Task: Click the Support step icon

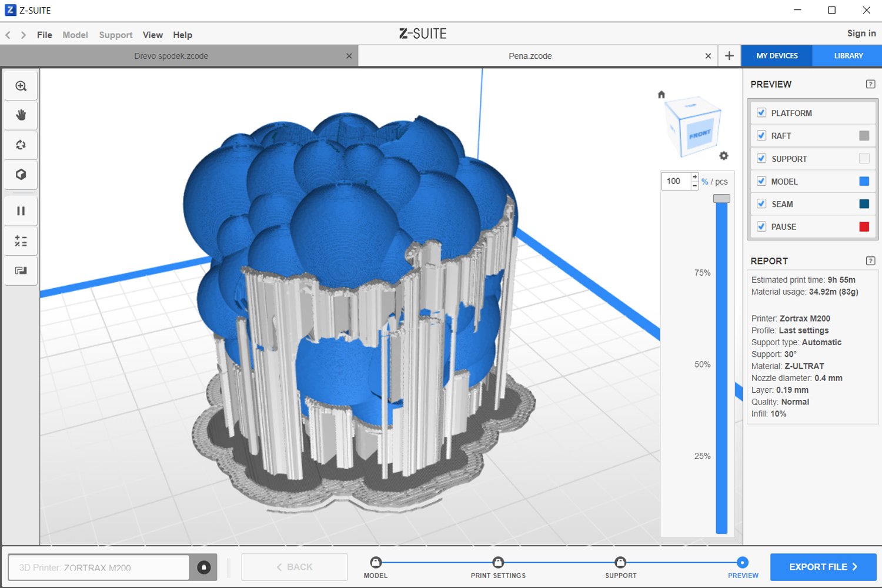Action: pyautogui.click(x=620, y=562)
